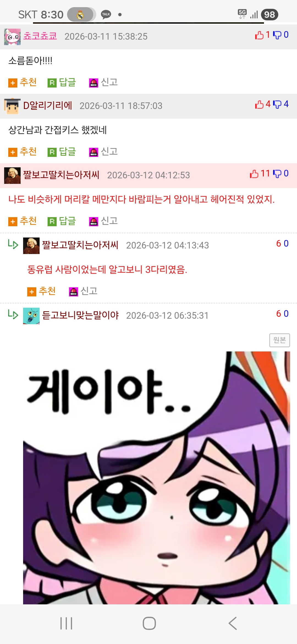Open D알리기리에 user profile

48,105
